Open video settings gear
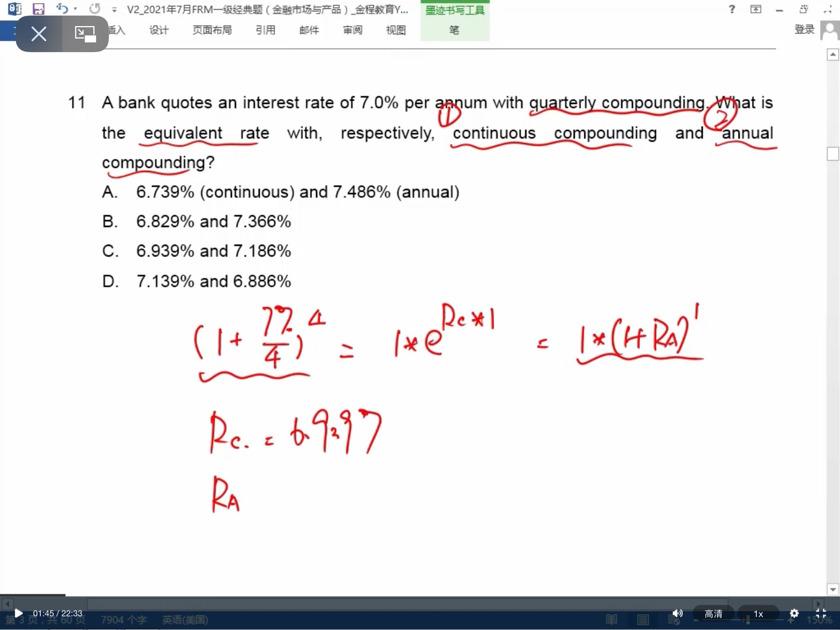This screenshot has width=840, height=630. point(794,613)
